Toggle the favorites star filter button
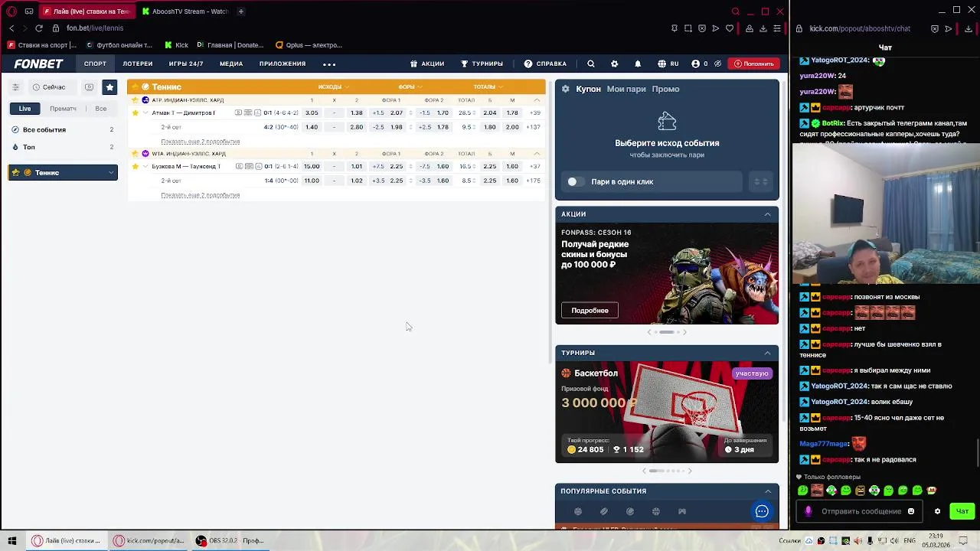Image resolution: width=980 pixels, height=551 pixels. (x=109, y=87)
